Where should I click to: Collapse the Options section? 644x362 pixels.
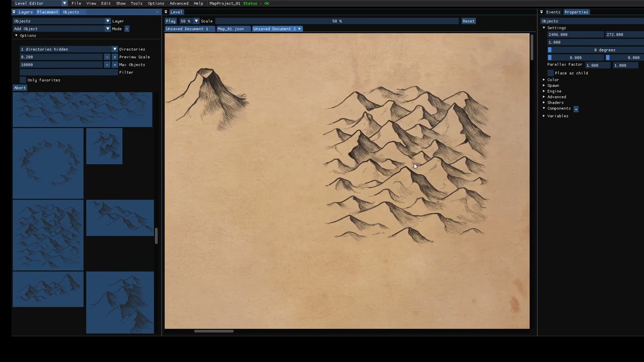(x=16, y=36)
